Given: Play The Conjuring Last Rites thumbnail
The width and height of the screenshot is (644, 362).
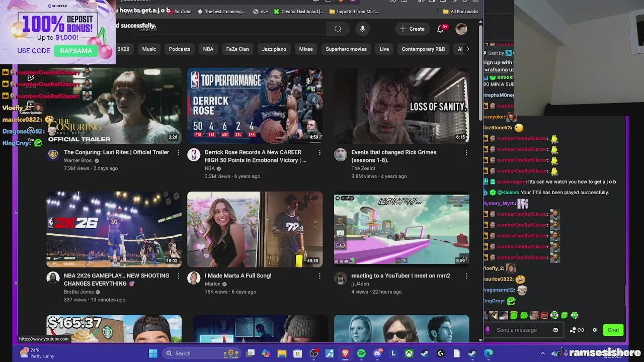Looking at the screenshot, I should point(114,106).
